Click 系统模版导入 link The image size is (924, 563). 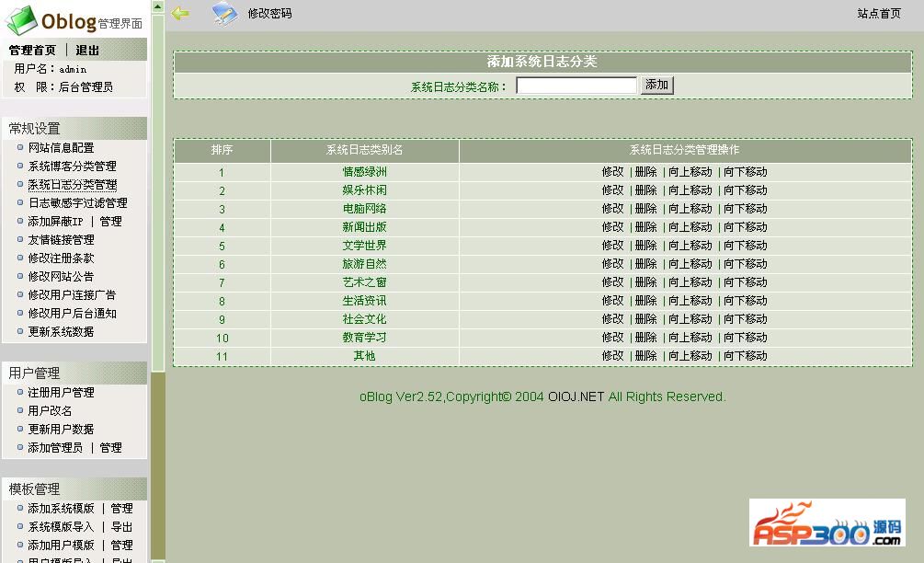click(62, 526)
